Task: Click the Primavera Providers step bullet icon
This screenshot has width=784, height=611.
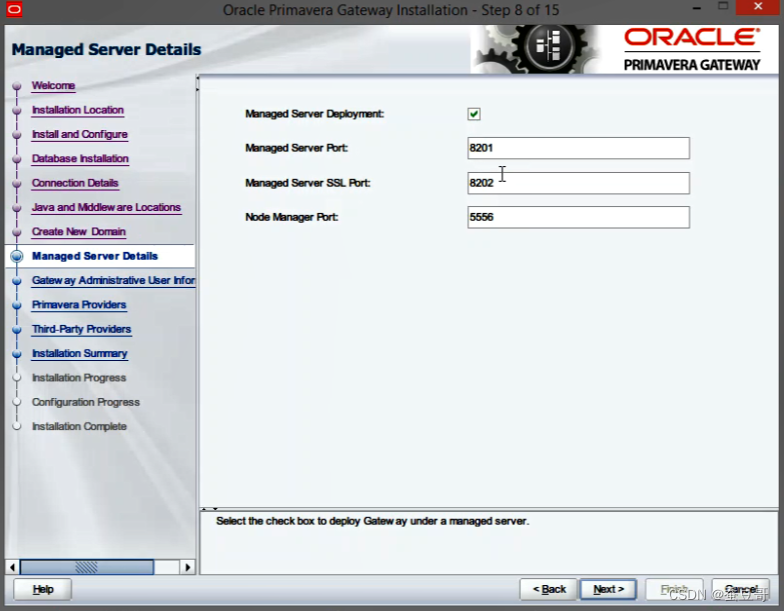Action: (17, 305)
